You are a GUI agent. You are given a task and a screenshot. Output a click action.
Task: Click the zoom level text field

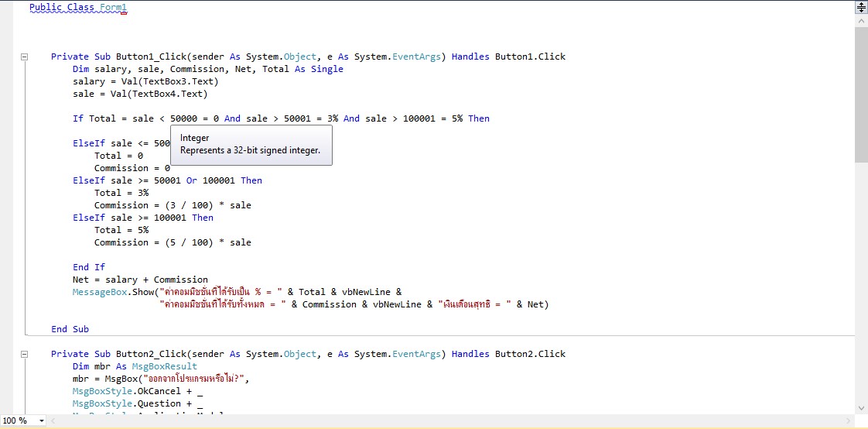tap(15, 420)
